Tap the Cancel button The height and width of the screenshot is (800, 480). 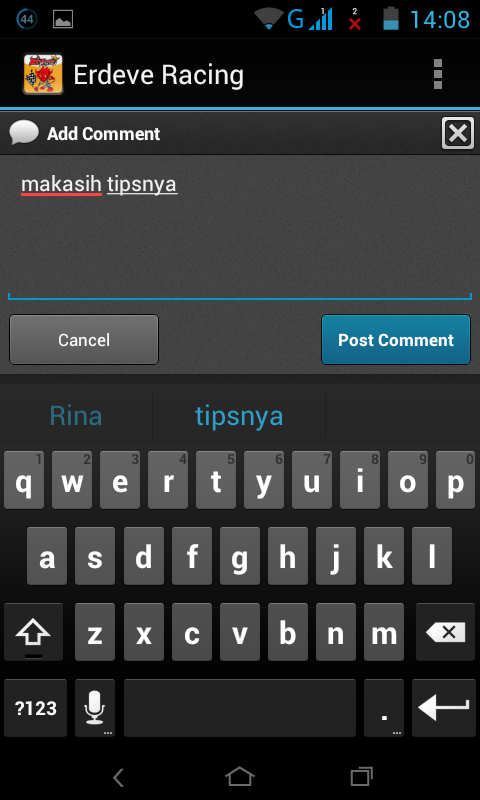click(84, 340)
